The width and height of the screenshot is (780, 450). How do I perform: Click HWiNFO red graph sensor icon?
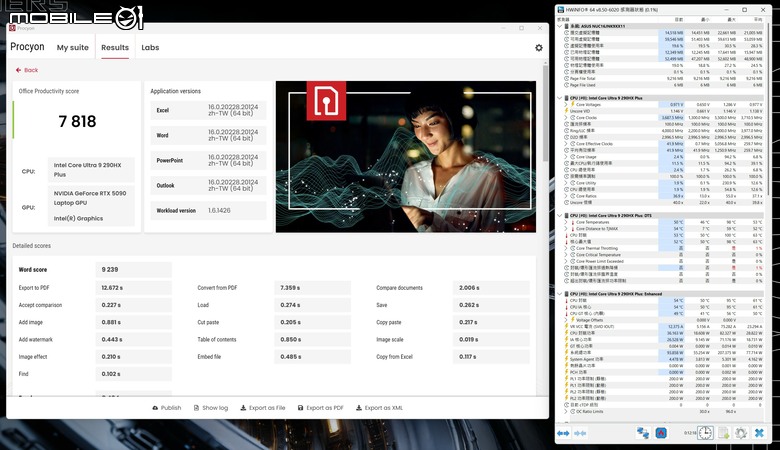pyautogui.click(x=661, y=433)
